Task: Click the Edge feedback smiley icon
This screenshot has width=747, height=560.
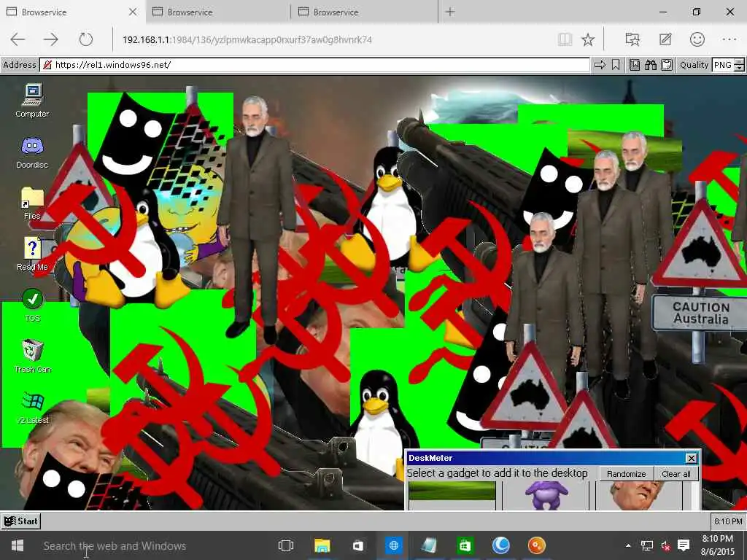Action: [697, 39]
